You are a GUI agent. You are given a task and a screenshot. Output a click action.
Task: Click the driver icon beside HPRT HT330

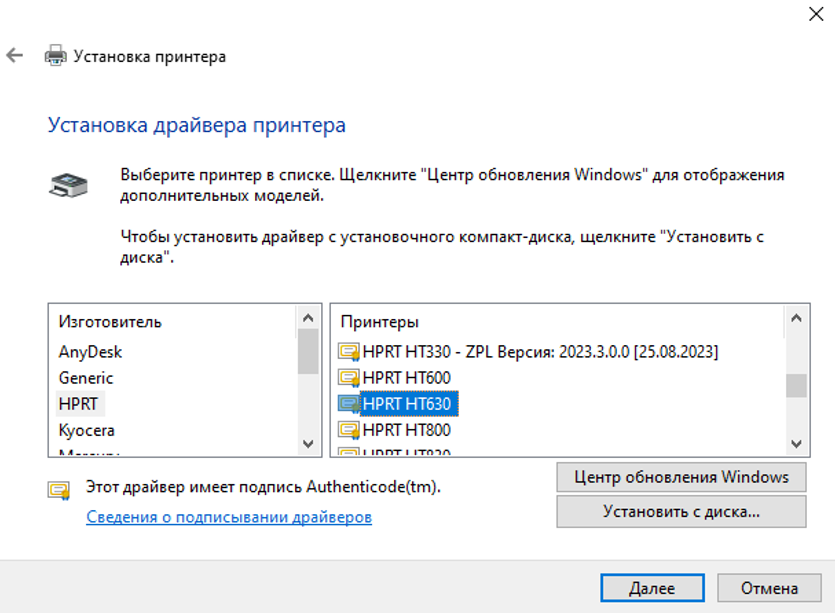349,352
